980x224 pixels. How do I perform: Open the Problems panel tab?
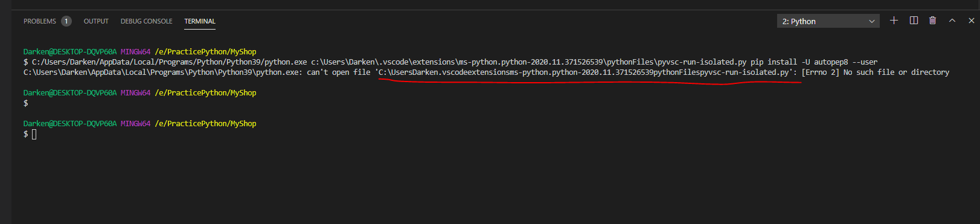[40, 21]
